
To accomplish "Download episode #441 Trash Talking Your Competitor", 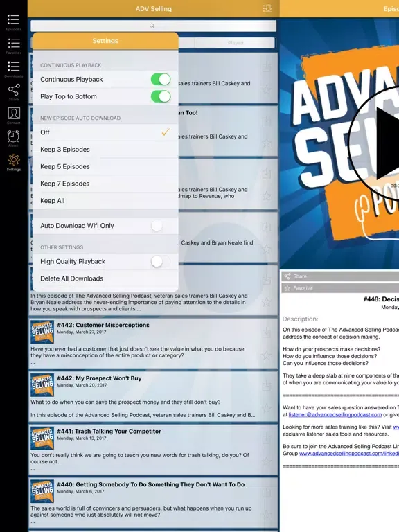I will coord(267,438).
